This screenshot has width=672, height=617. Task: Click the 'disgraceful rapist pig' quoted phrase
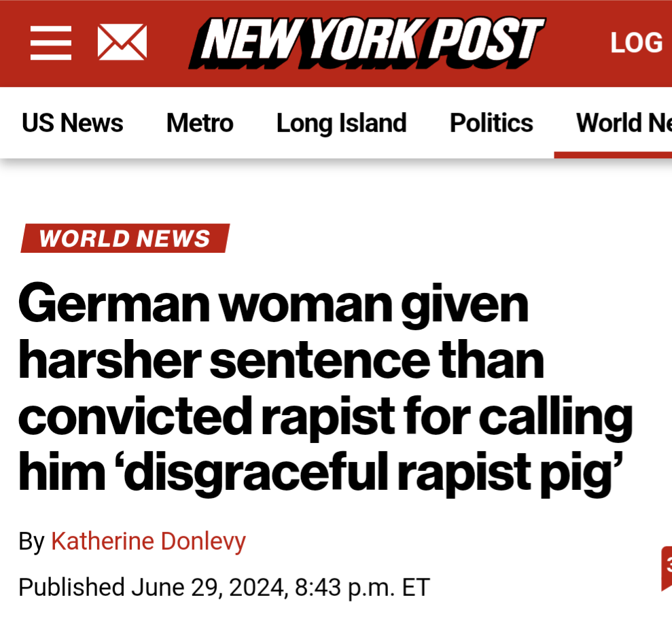click(370, 473)
